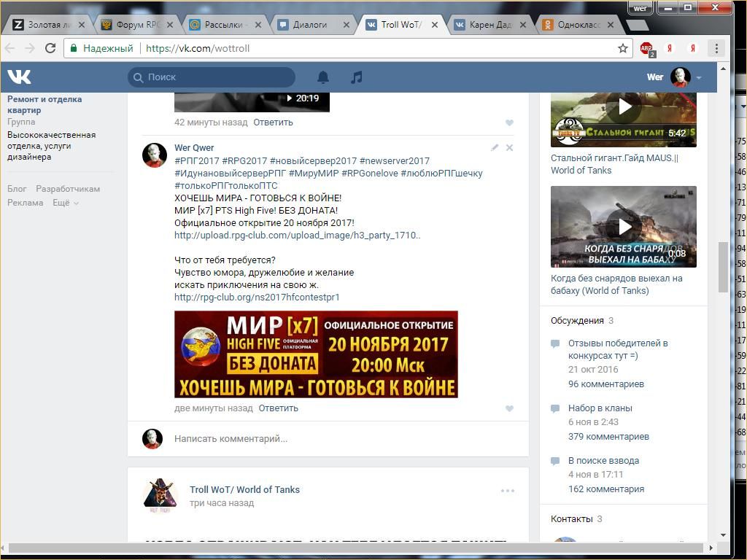The image size is (747, 560).
Task: Switch to Золотая tab
Action: pos(49,25)
